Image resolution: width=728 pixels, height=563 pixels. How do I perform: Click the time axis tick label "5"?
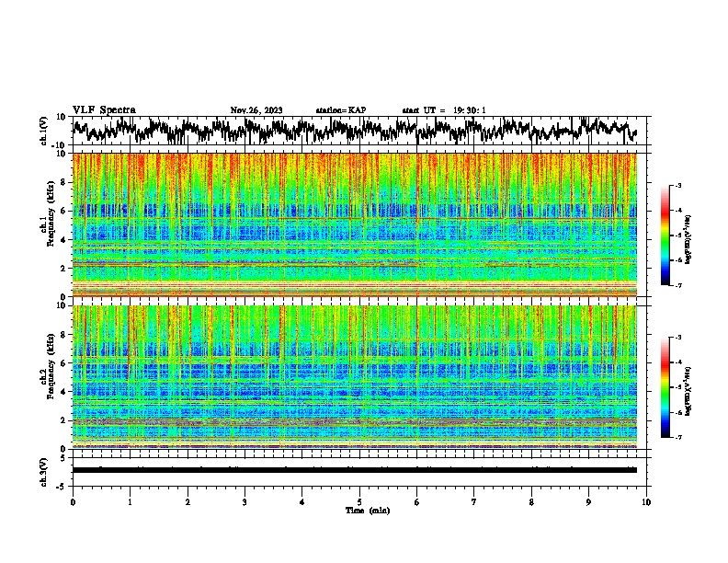pos(359,502)
